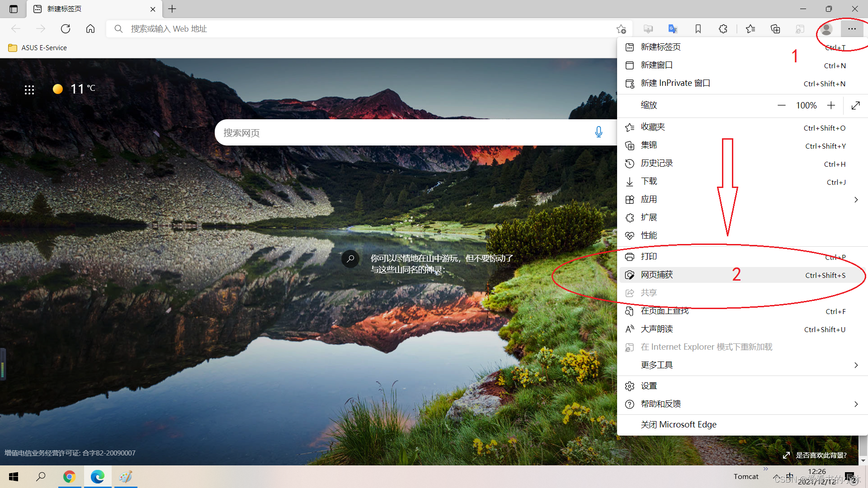Click the Tomcat toolbar in taskbar
This screenshot has height=488, width=868.
point(746,477)
